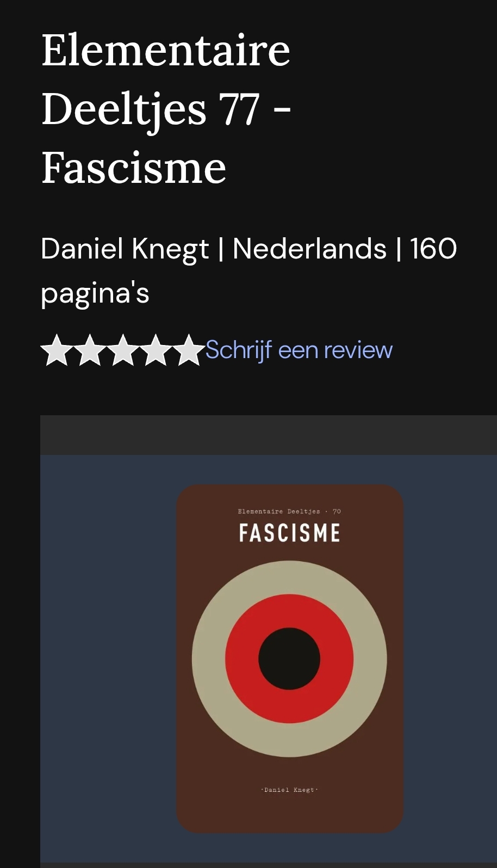This screenshot has width=497, height=868.
Task: Click the 'Nederlands' language label
Action: (x=309, y=249)
